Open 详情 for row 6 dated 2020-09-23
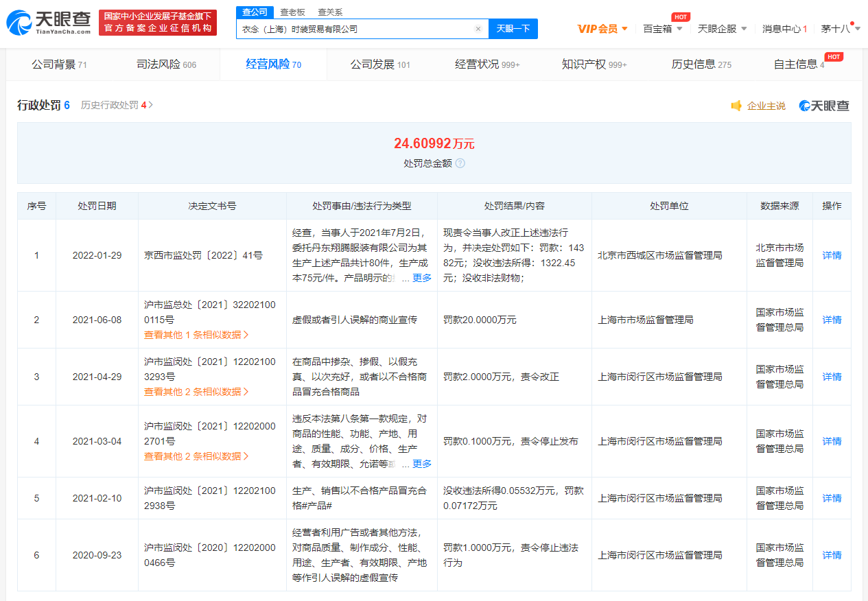The height and width of the screenshot is (601, 868). [832, 555]
